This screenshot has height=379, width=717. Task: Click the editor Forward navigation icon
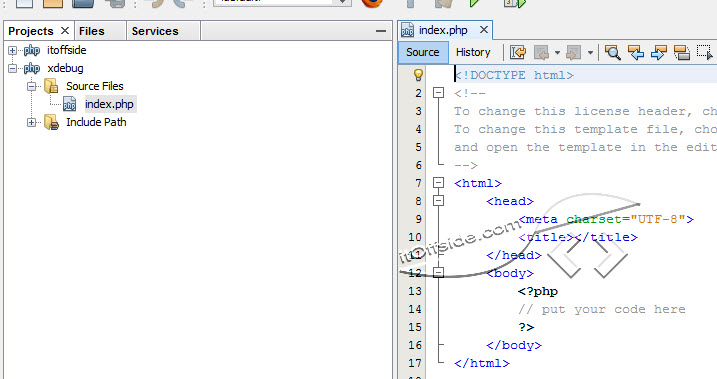tap(573, 52)
